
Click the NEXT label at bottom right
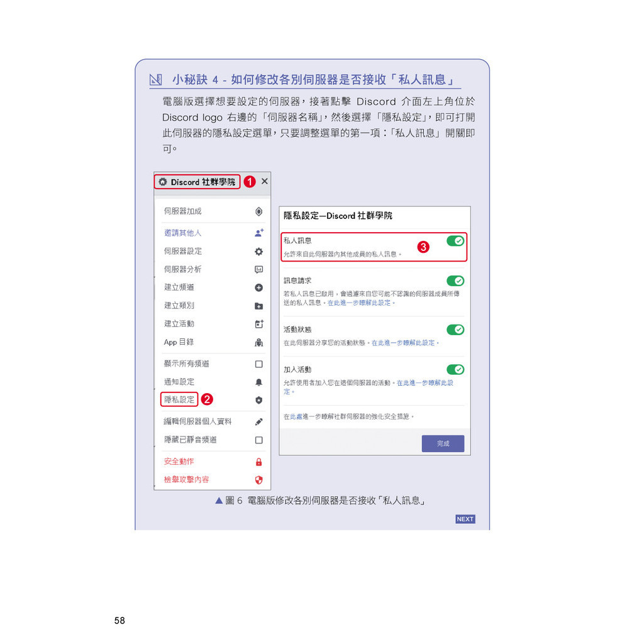coord(465,519)
